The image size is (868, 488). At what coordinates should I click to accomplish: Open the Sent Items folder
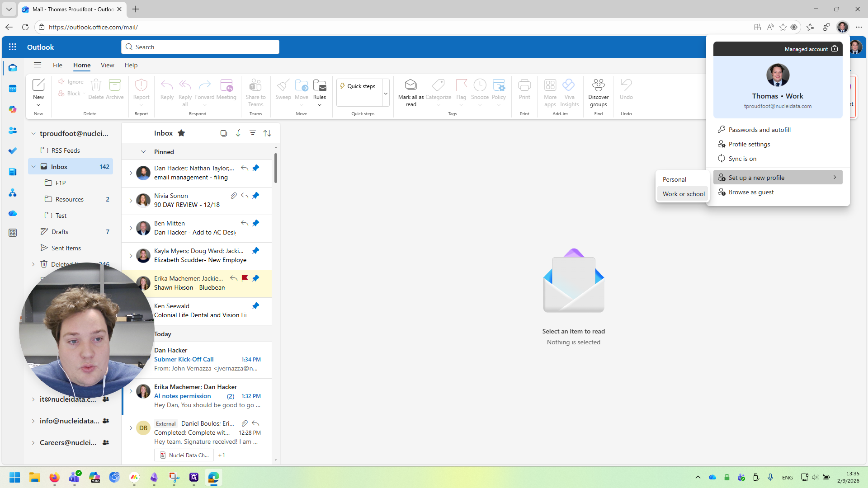click(70, 248)
